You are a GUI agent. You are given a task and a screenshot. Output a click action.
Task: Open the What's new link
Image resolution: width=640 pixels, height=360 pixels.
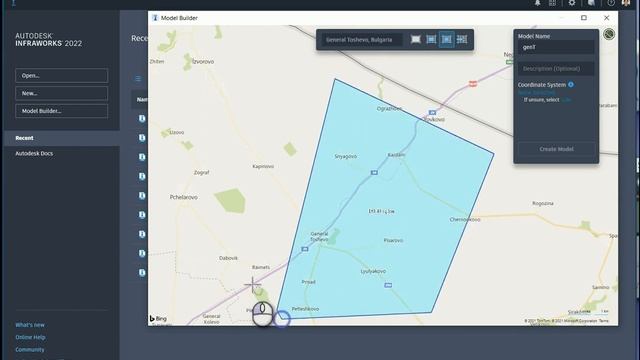point(30,325)
